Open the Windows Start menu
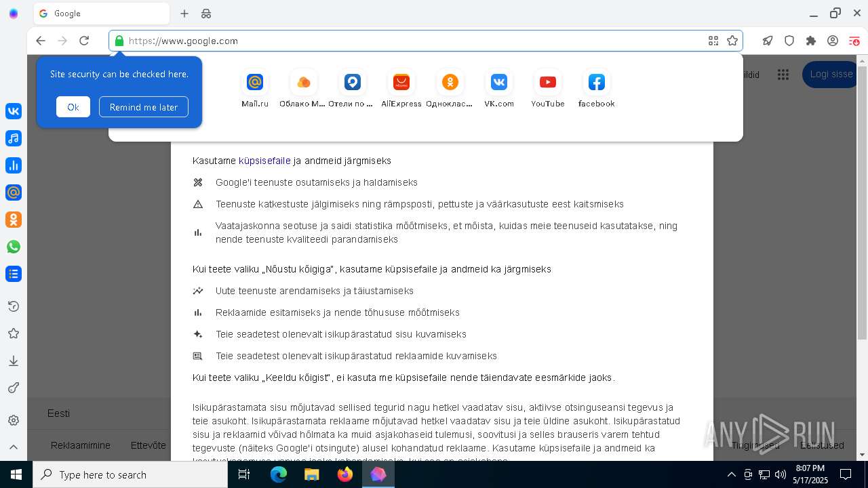The image size is (868, 488). coord(16,474)
